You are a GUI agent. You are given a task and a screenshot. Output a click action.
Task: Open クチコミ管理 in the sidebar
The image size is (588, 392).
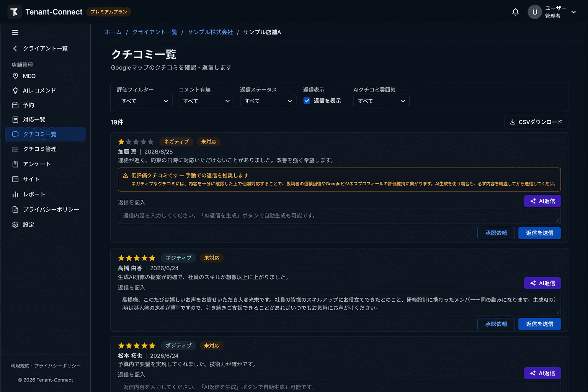(x=45, y=149)
